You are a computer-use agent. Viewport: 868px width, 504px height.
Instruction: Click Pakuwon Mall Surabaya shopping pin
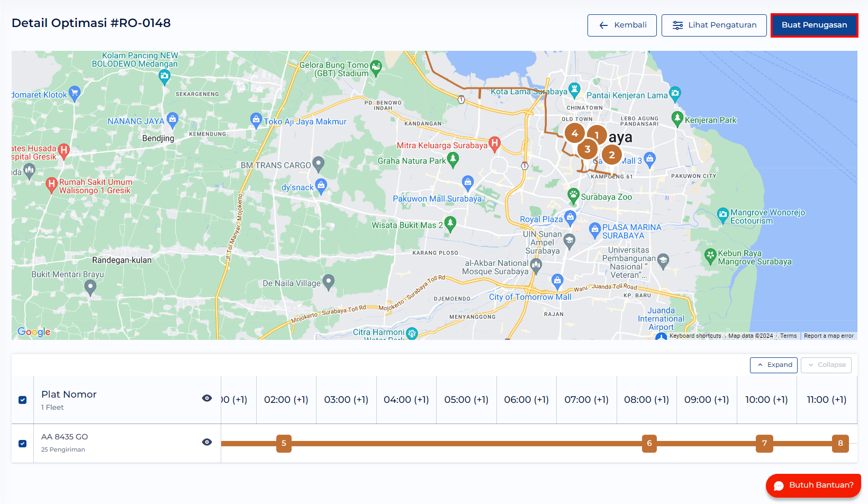click(467, 183)
